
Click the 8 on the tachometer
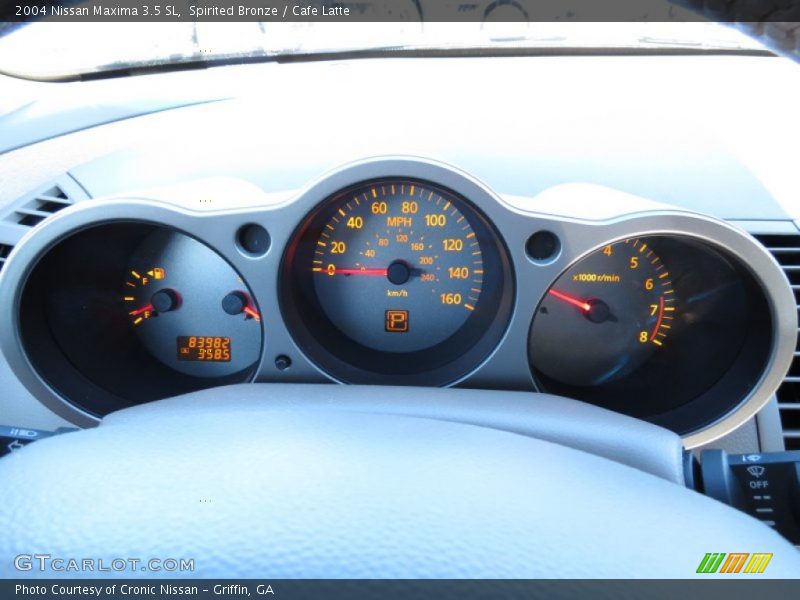click(x=643, y=337)
